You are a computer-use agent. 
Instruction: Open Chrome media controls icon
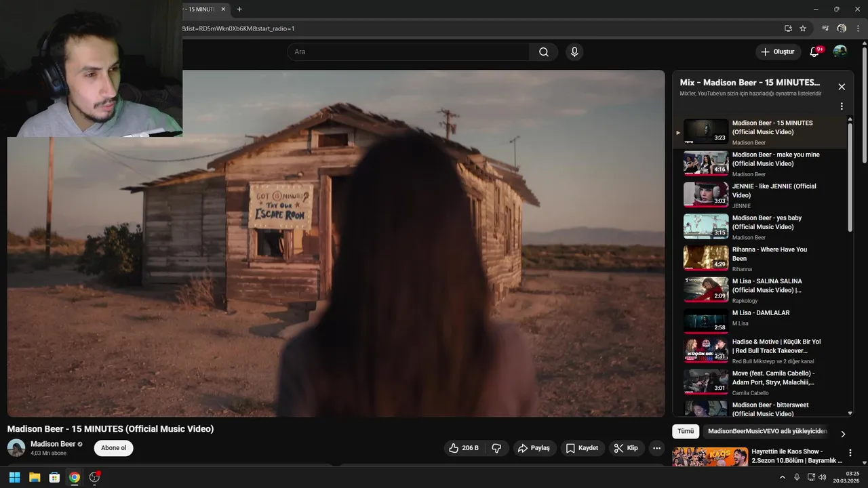coord(825,28)
